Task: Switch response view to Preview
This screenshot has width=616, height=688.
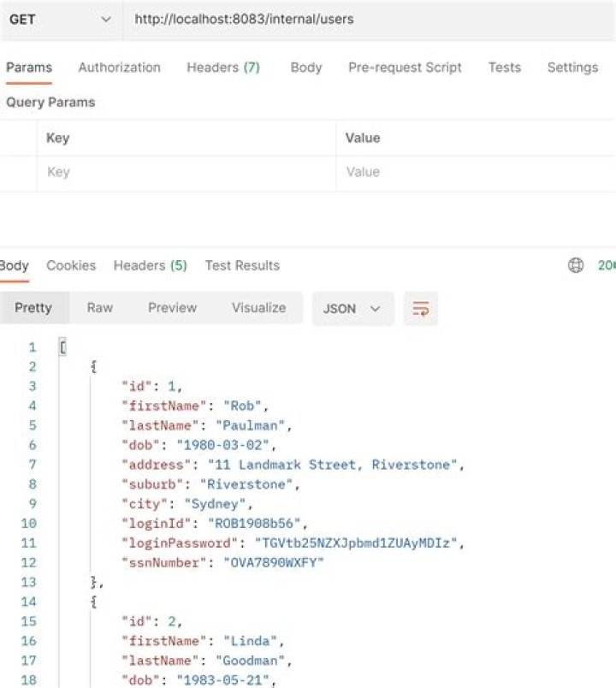Action: tap(173, 307)
